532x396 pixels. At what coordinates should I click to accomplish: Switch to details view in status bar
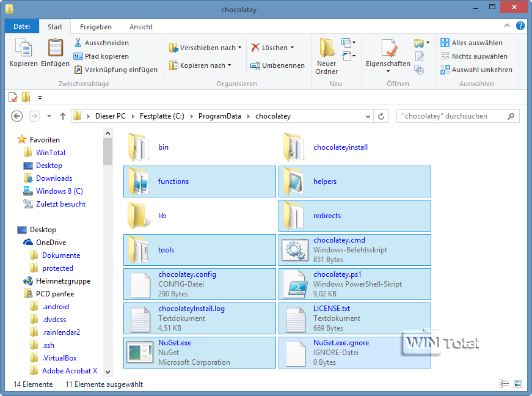pyautogui.click(x=505, y=384)
